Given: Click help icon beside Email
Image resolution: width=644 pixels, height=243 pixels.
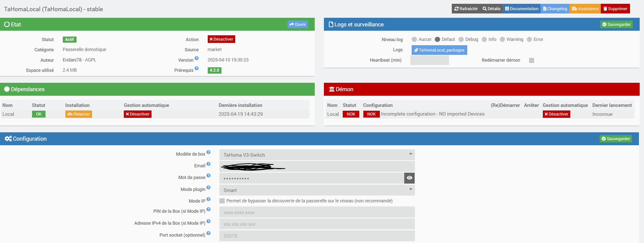Looking at the screenshot, I should click(208, 164).
